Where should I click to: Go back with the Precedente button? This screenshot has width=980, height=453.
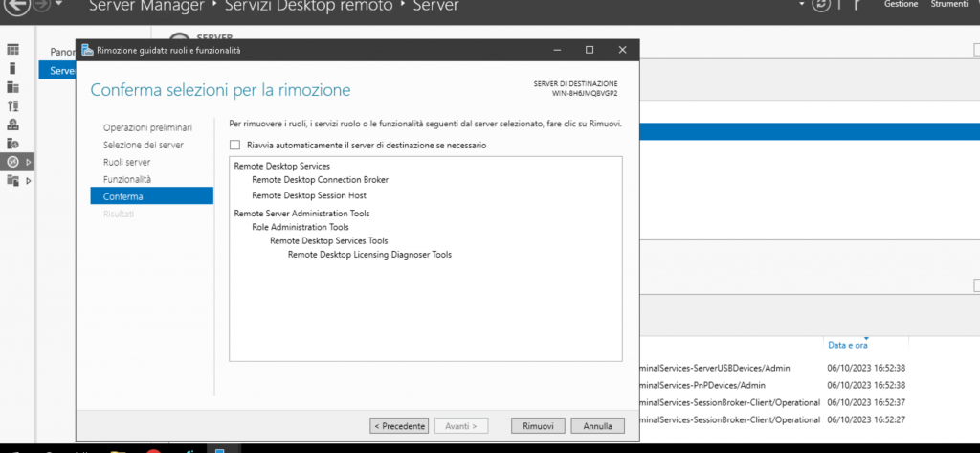pyautogui.click(x=399, y=425)
